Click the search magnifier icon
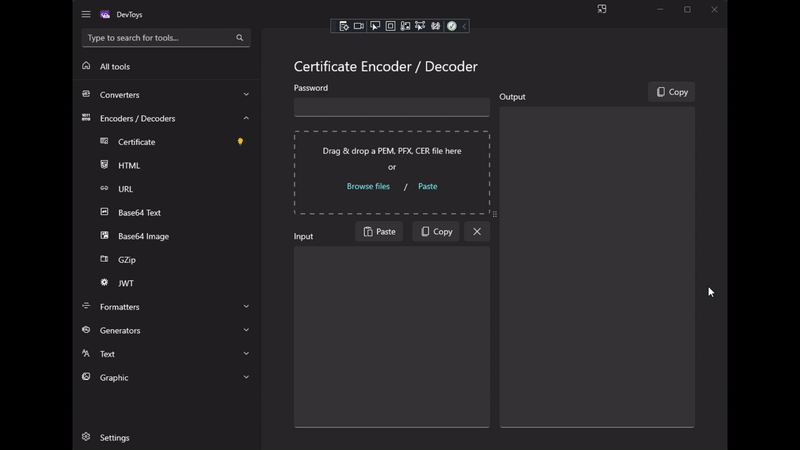The height and width of the screenshot is (450, 800). click(x=239, y=38)
